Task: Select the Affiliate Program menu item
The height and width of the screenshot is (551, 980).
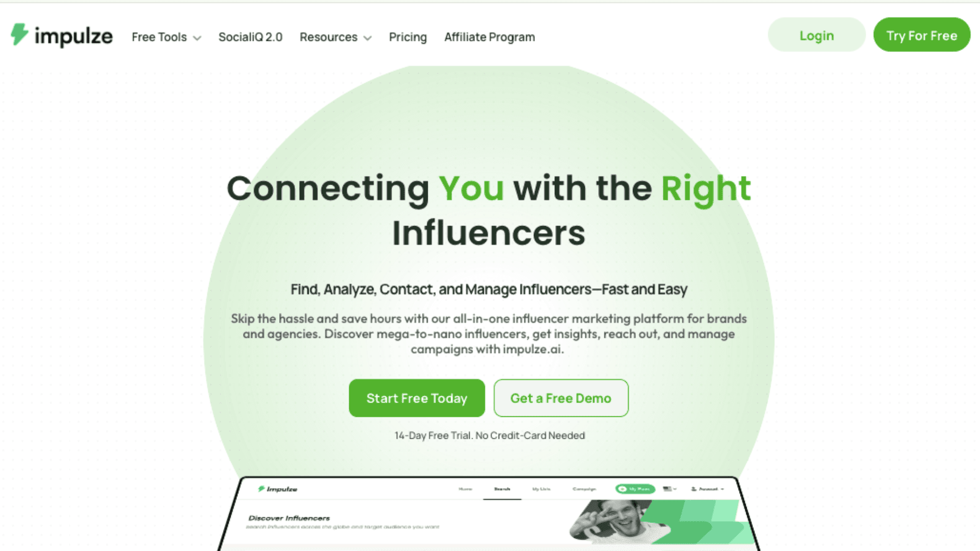Action: point(489,37)
